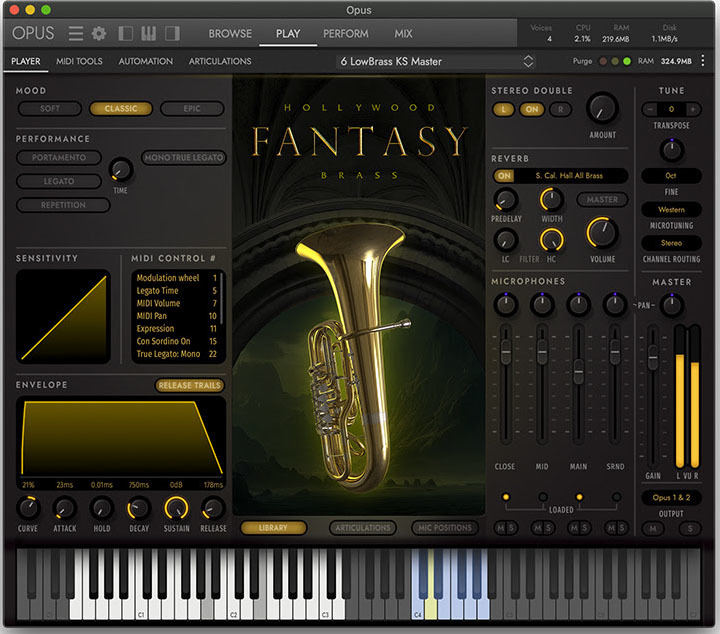Open the 6 LowBrass KS Master instrument selector
Screen dimensions: 720x634
click(x=435, y=61)
